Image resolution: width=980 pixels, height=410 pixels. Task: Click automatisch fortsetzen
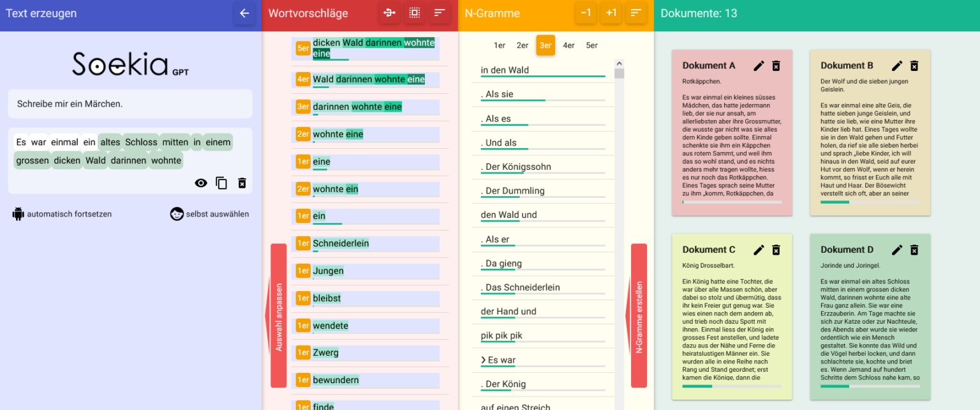point(62,215)
